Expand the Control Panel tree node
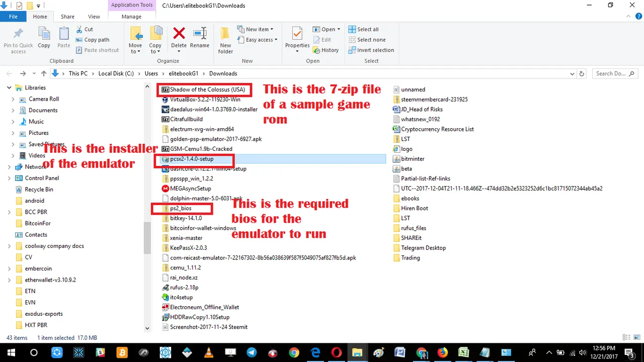644x362 pixels. pos(10,178)
